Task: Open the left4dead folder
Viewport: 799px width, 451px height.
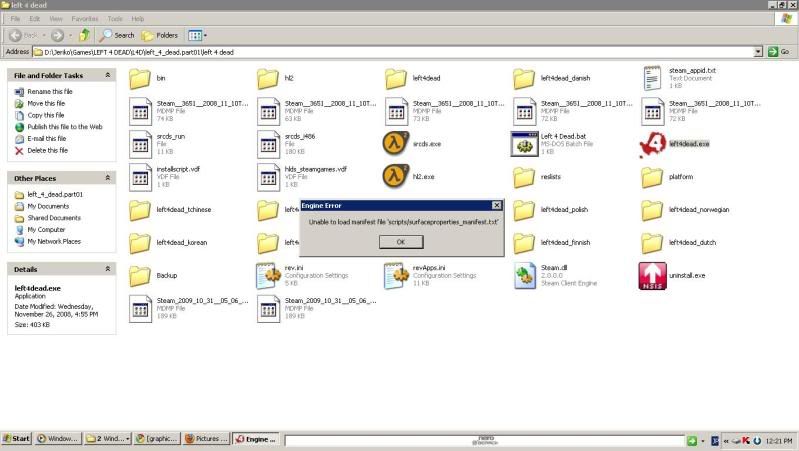Action: pyautogui.click(x=395, y=78)
